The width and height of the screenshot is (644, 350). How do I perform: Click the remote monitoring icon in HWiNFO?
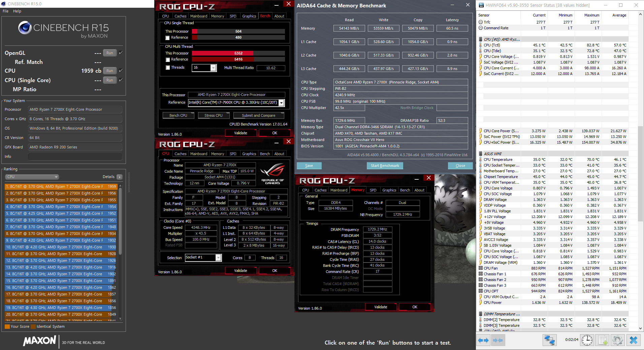550,340
